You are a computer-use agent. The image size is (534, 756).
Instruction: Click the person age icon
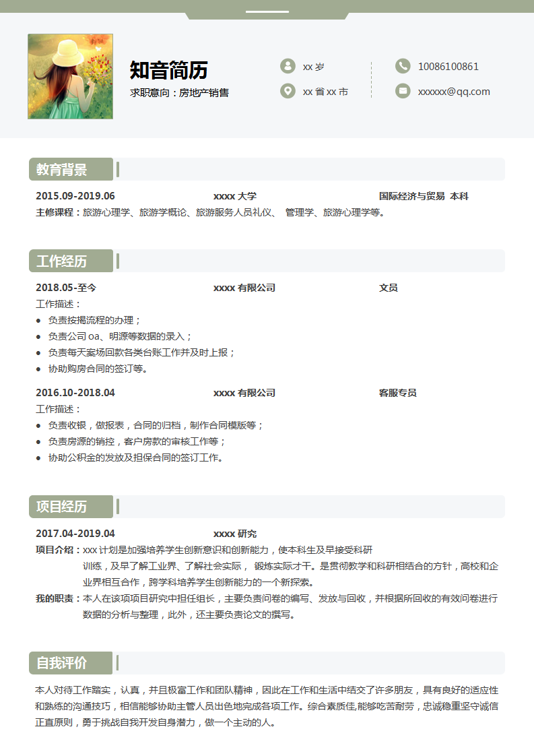coord(288,66)
